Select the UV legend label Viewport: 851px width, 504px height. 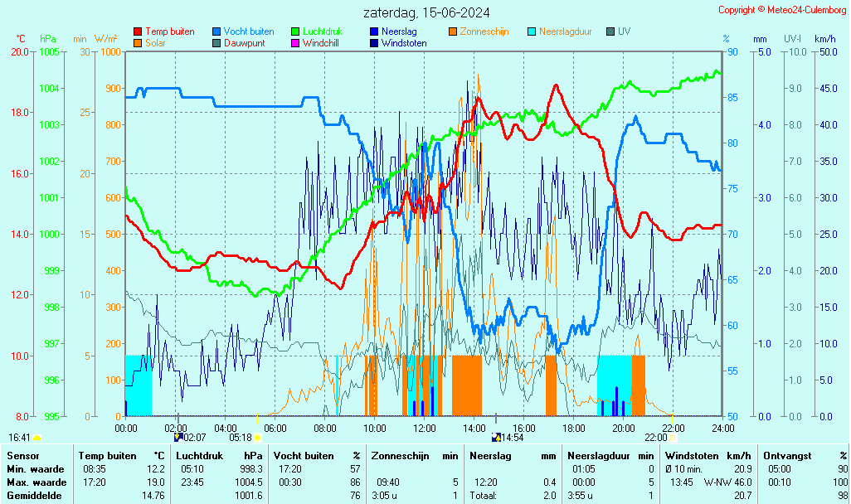click(624, 31)
